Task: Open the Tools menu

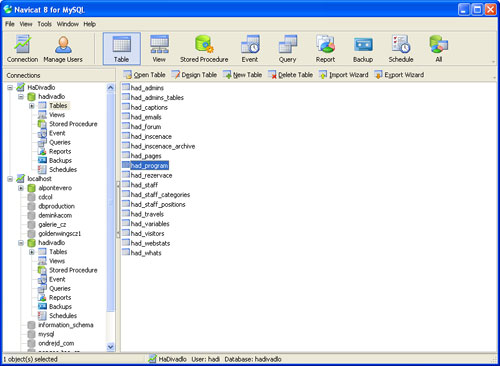Action: [x=44, y=24]
